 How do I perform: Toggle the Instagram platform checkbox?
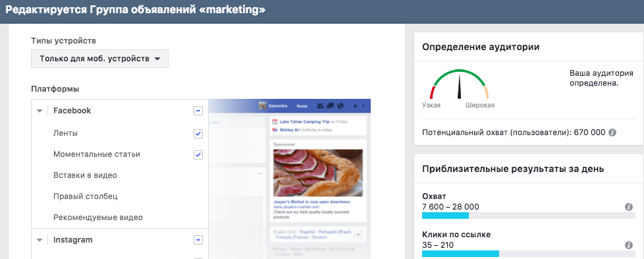[x=198, y=240]
